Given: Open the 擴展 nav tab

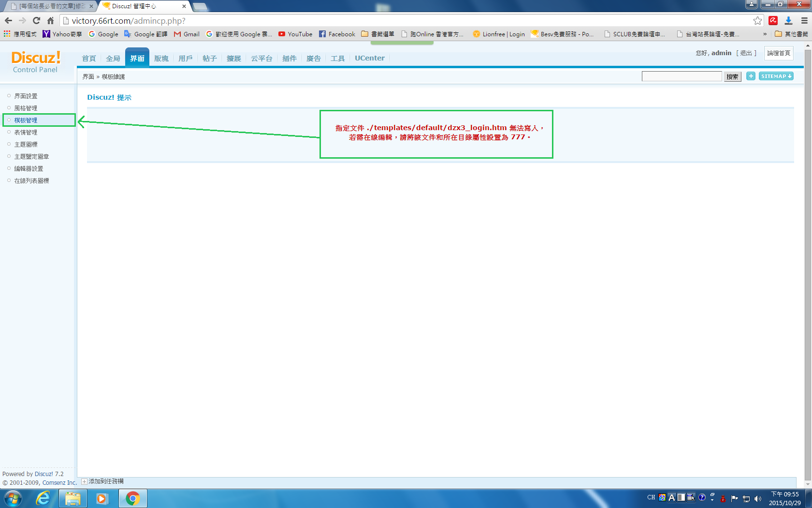Looking at the screenshot, I should pos(234,58).
